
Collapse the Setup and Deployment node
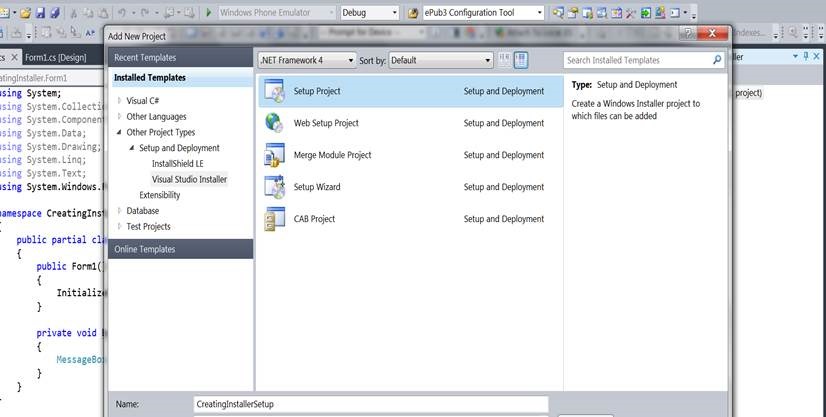(x=130, y=148)
